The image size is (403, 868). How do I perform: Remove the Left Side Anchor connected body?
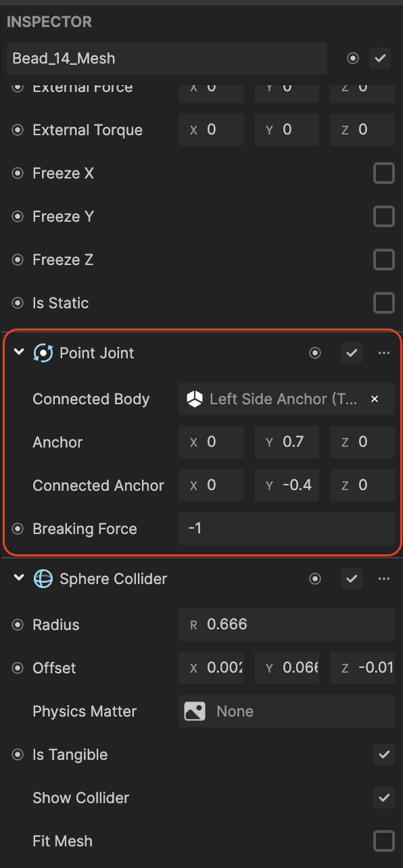pos(375,399)
